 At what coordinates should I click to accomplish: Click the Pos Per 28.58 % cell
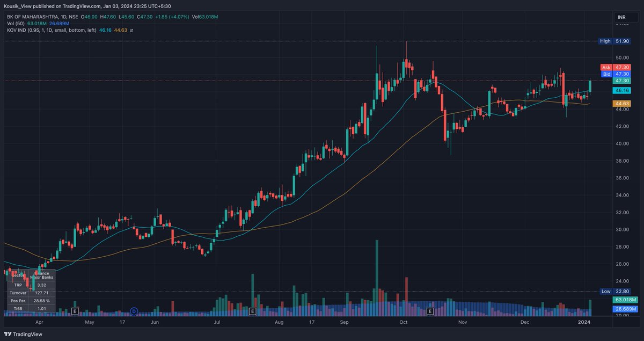[41, 301]
